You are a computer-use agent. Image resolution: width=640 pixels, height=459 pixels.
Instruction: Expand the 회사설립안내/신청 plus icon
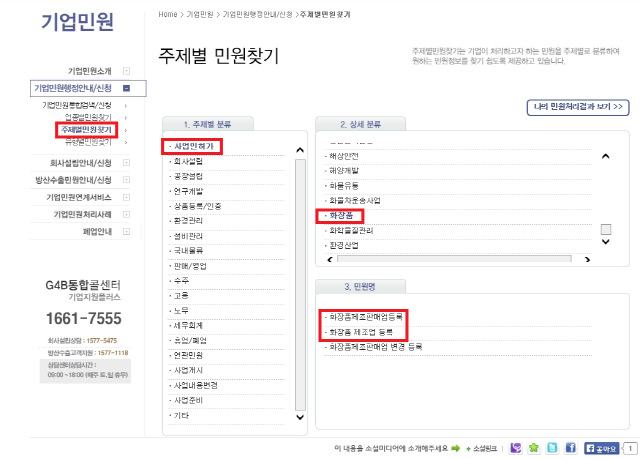(127, 163)
